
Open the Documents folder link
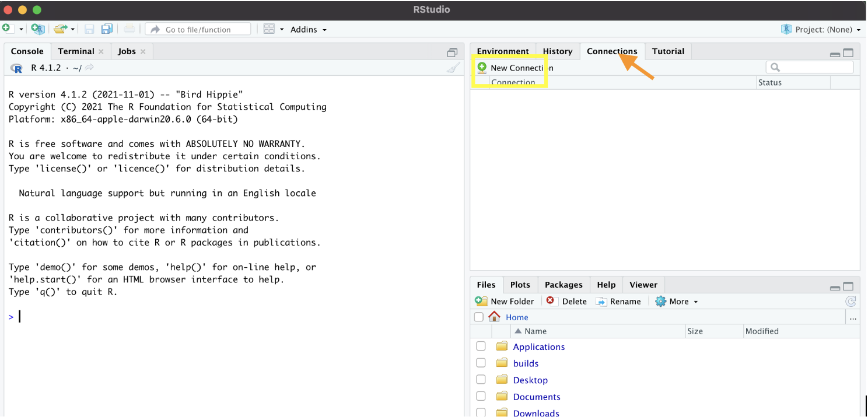point(537,397)
